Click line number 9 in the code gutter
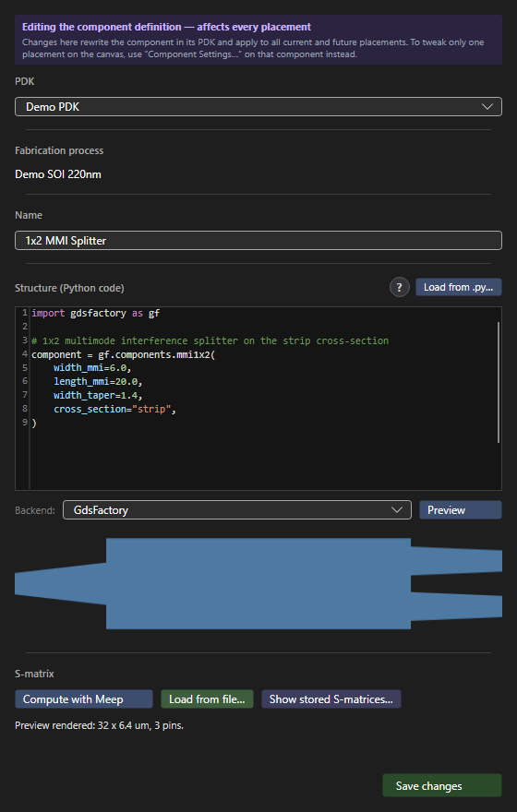The height and width of the screenshot is (812, 517). point(24,423)
